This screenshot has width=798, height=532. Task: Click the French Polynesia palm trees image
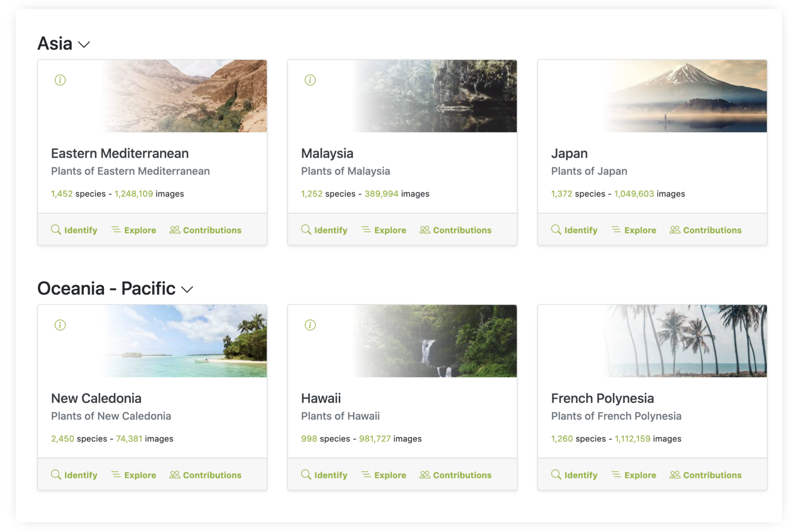pyautogui.click(x=685, y=341)
